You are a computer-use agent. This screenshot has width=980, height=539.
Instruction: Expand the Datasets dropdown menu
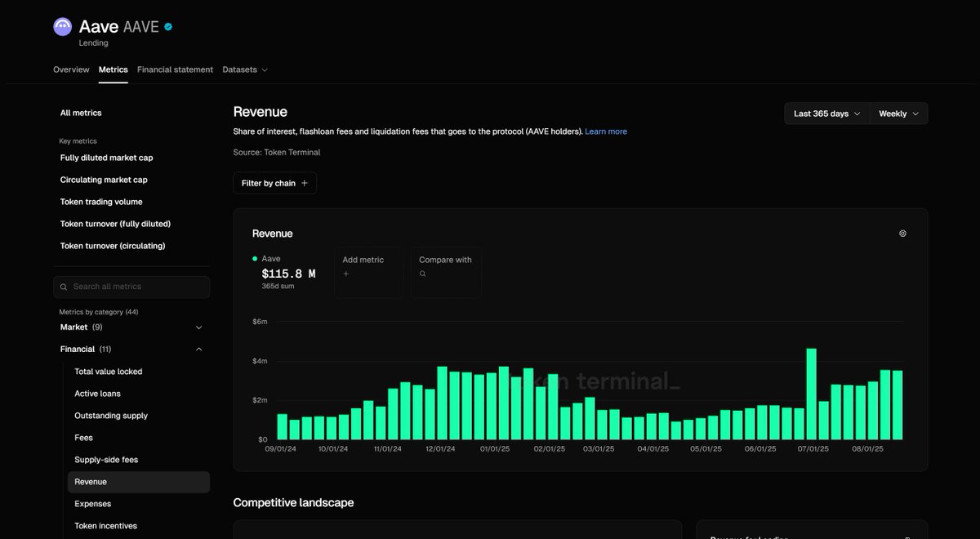pos(245,69)
